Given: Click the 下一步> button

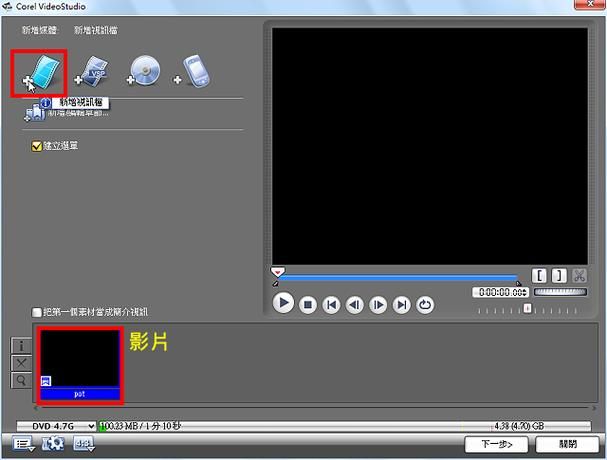Looking at the screenshot, I should tap(496, 443).
